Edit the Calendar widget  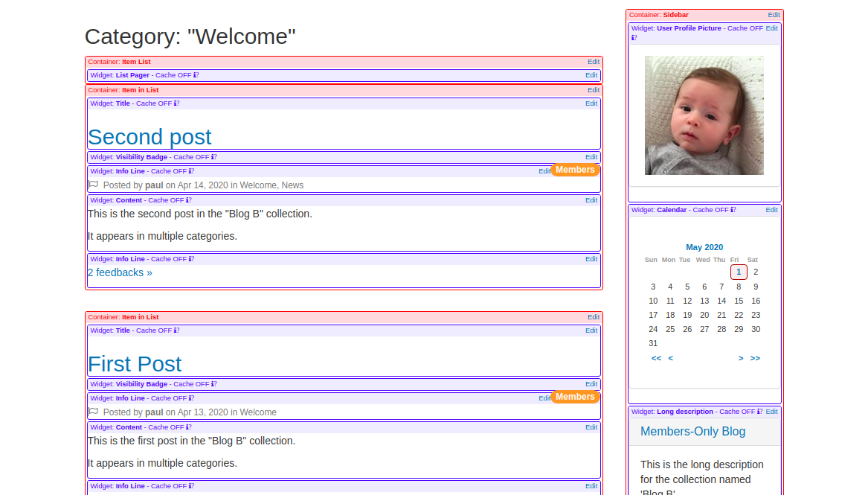pyautogui.click(x=771, y=211)
